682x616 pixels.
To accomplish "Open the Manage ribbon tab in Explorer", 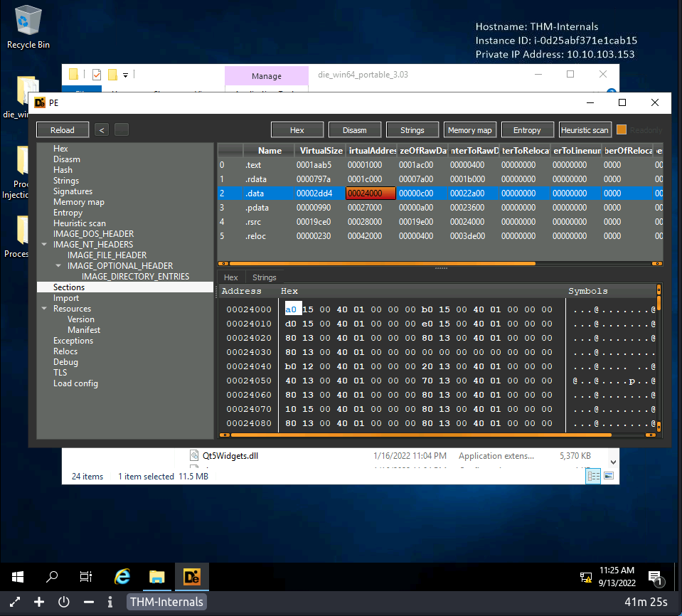I will pos(266,76).
